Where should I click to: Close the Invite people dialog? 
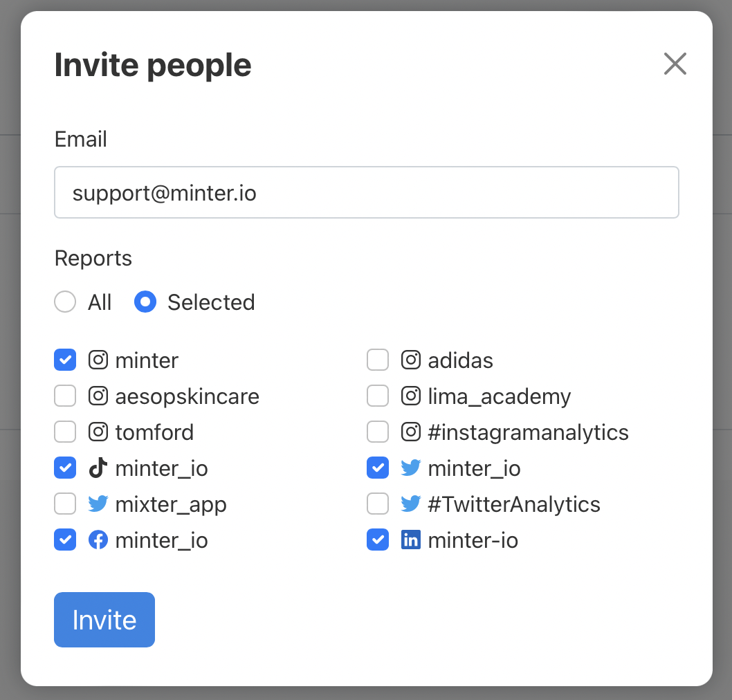675,64
